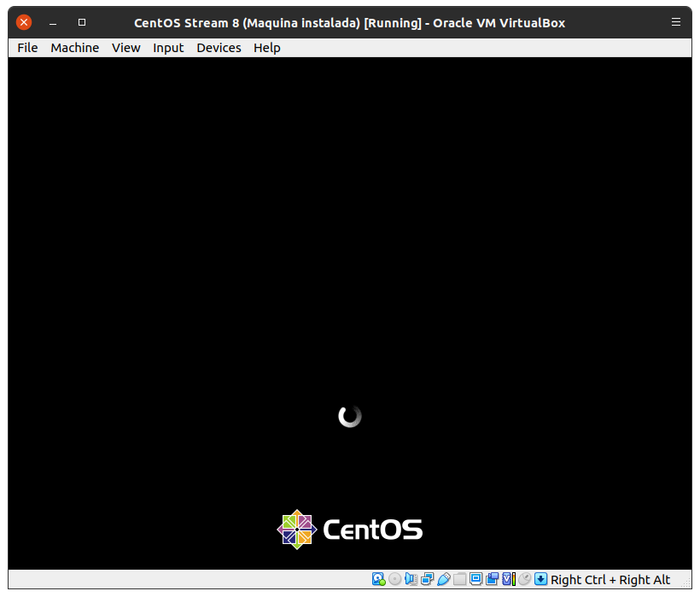The height and width of the screenshot is (597, 700).
Task: Click the virtualization features V icon
Action: click(509, 579)
